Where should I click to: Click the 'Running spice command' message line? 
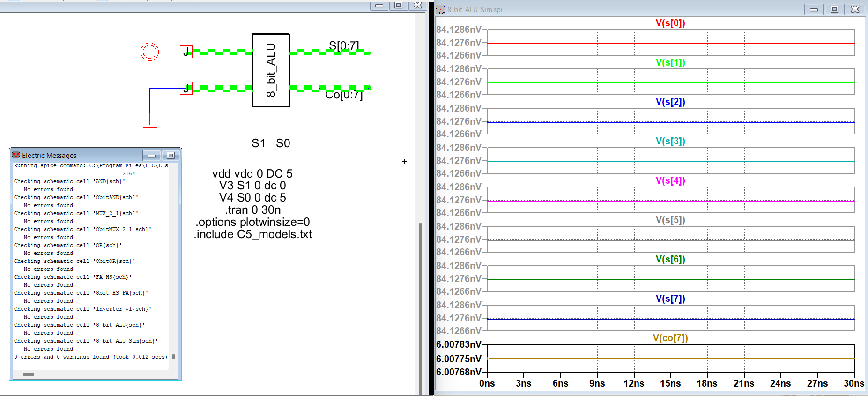[x=90, y=165]
